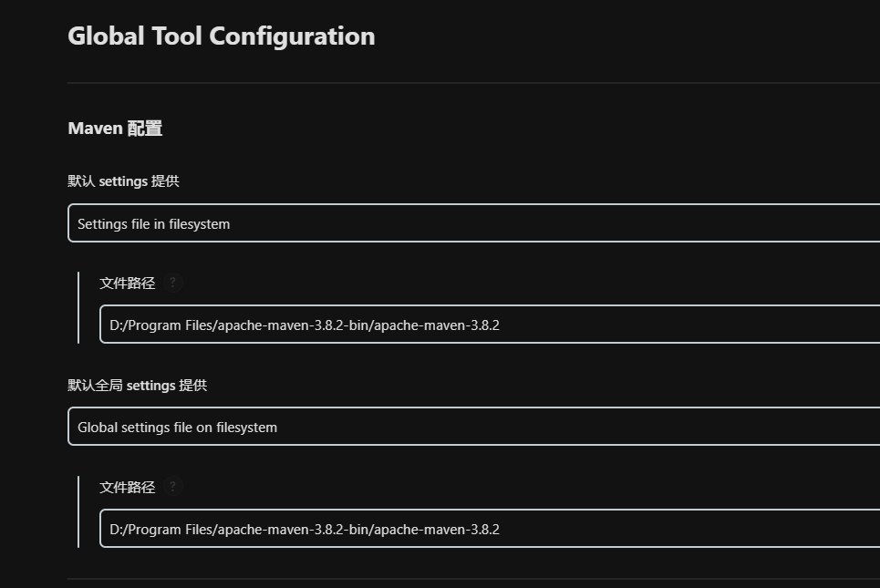Viewport: 880px width, 588px height.
Task: Click the '默认 settings 提供' label
Action: click(123, 181)
